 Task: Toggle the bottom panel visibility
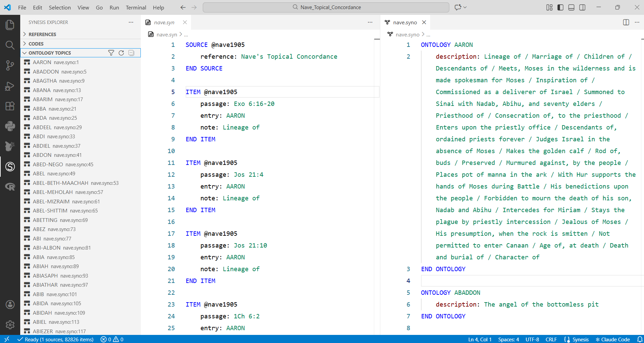tap(571, 7)
